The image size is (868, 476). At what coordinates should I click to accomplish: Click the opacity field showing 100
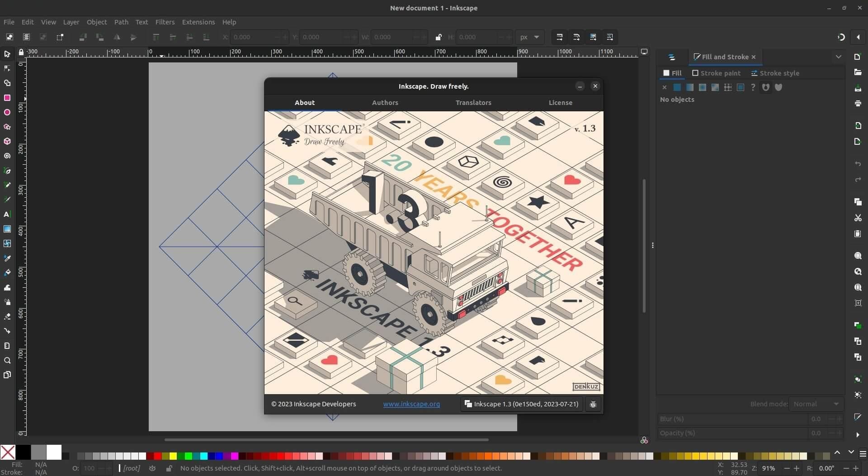[90, 468]
